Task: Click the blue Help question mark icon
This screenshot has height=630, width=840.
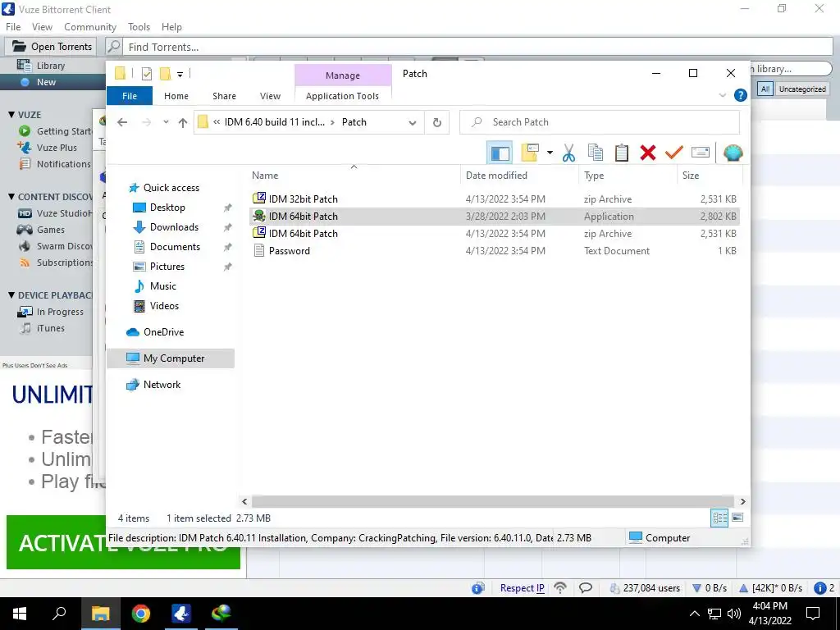Action: (x=741, y=95)
